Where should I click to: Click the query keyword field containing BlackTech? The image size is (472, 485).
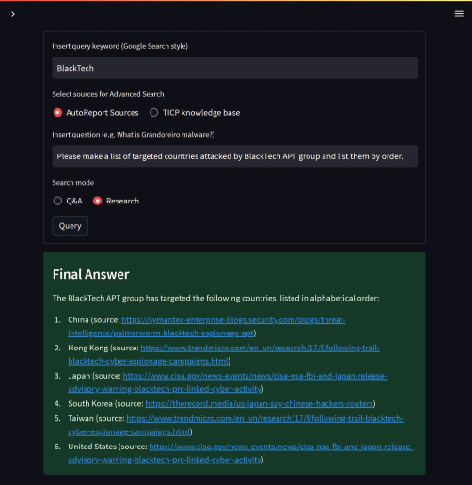tap(235, 68)
